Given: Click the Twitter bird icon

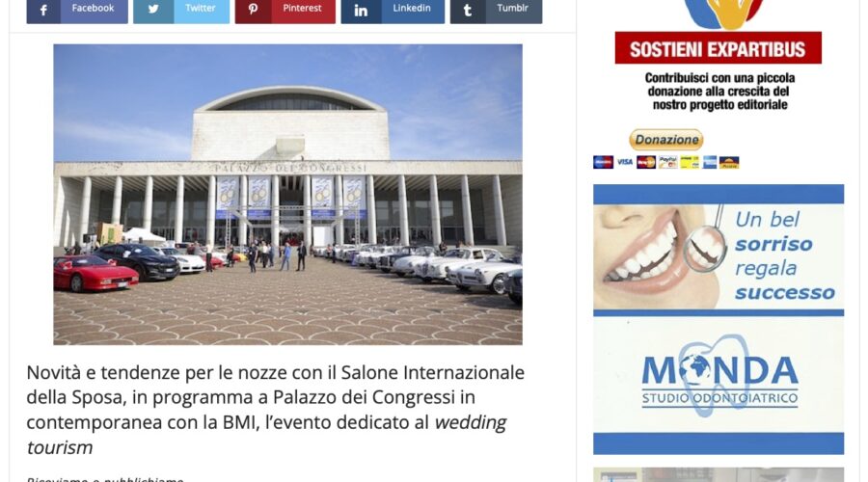Looking at the screenshot, I should click(x=153, y=10).
